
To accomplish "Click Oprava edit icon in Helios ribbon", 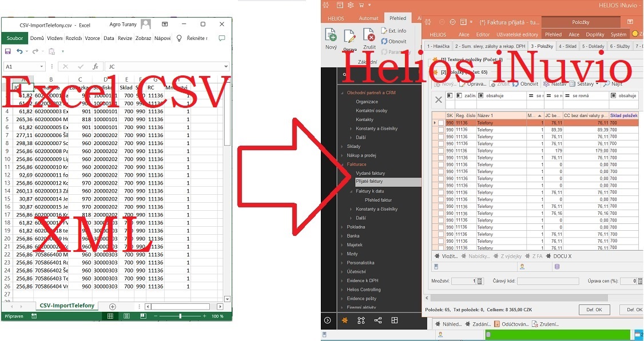I will (349, 37).
